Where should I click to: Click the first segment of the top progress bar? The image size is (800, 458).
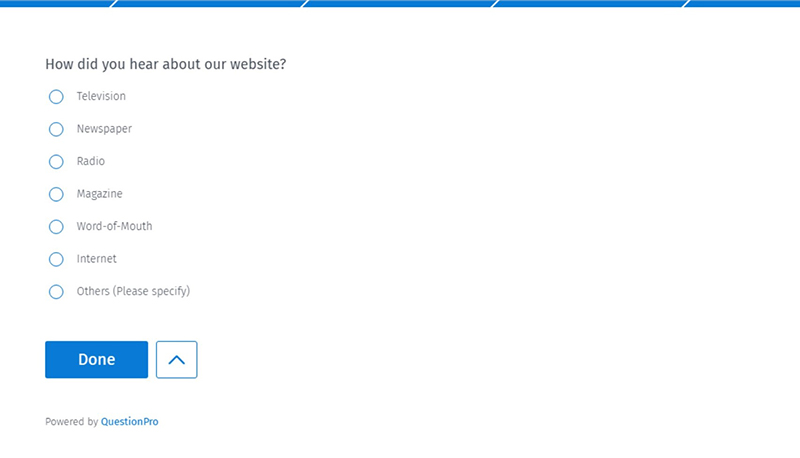click(x=57, y=3)
